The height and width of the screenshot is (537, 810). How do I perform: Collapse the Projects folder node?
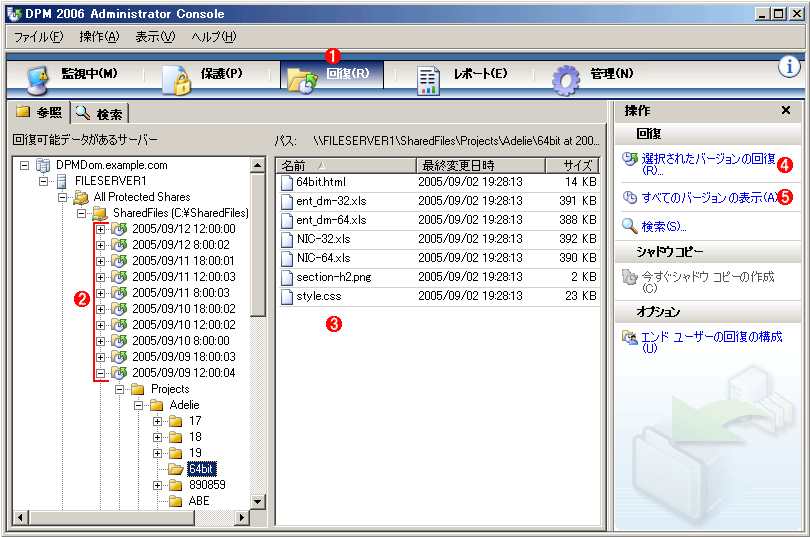119,389
